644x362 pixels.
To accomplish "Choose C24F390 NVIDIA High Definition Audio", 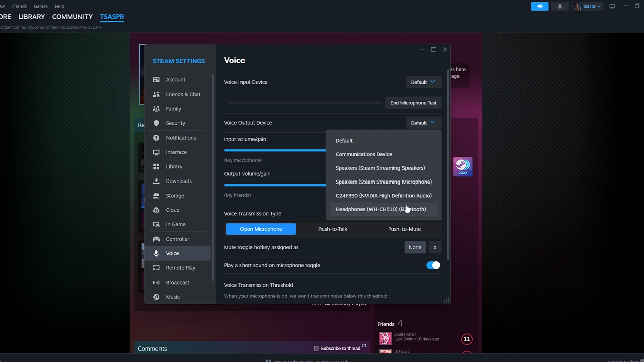I will point(383,196).
